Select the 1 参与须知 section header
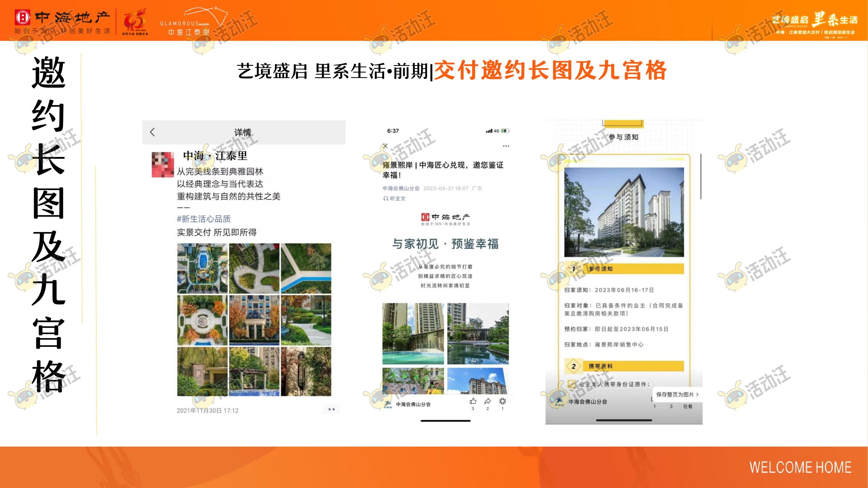The width and height of the screenshot is (868, 488). click(x=624, y=269)
